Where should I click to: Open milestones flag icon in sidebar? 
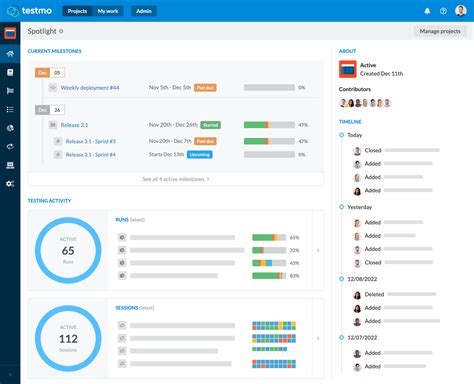(x=10, y=91)
